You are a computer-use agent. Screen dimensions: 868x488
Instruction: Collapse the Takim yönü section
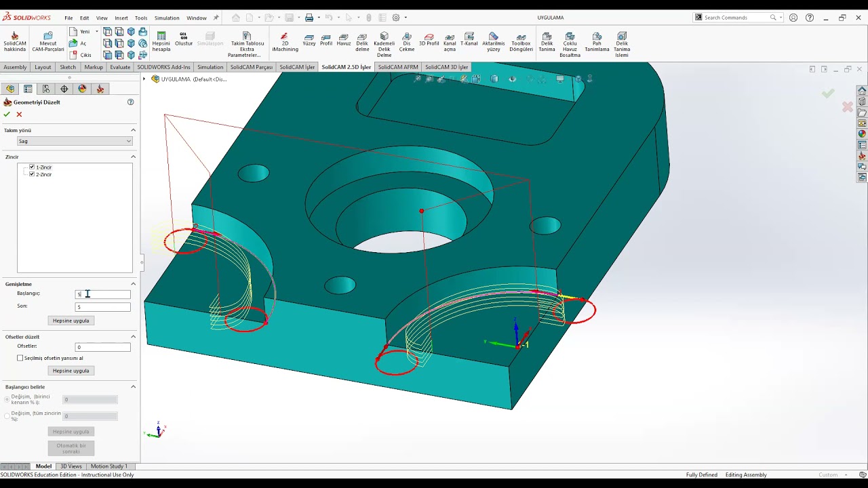point(133,130)
